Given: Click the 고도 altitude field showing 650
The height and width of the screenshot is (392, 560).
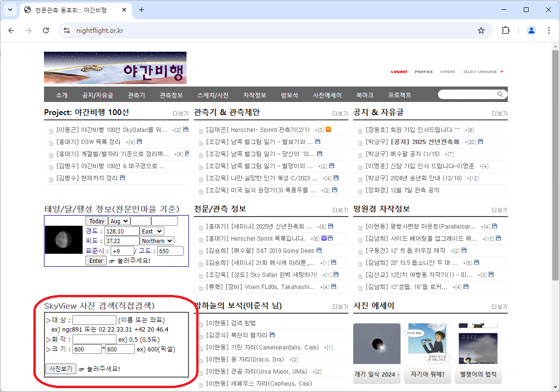Looking at the screenshot, I should (x=171, y=251).
